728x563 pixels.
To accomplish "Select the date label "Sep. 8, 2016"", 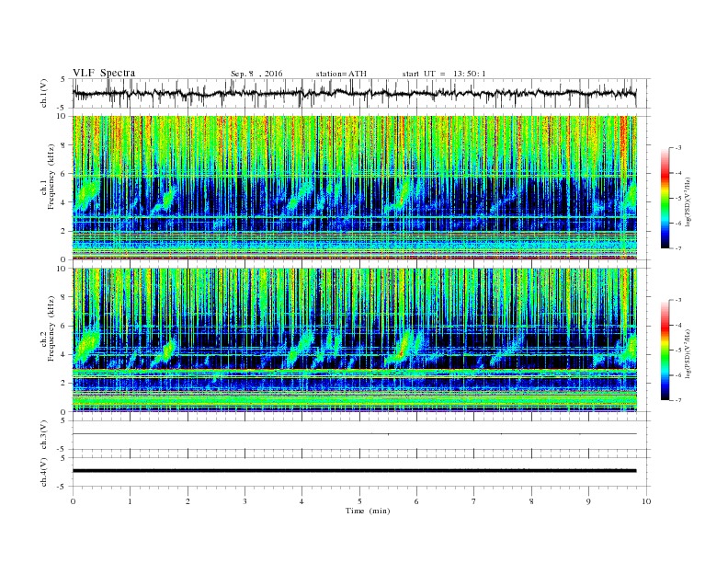I will click(x=256, y=74).
